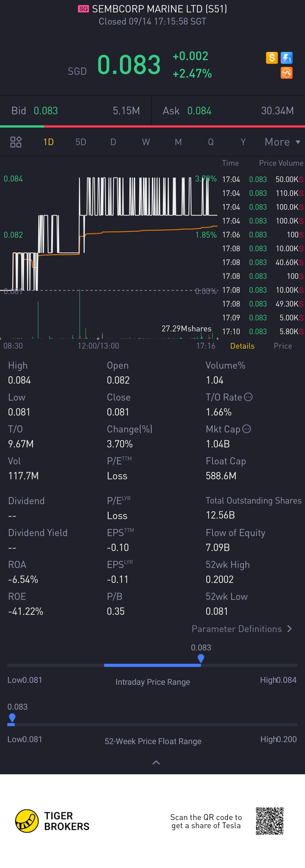Tap the blue lightning bolt icon
This screenshot has height=868, width=305.
pos(286,58)
